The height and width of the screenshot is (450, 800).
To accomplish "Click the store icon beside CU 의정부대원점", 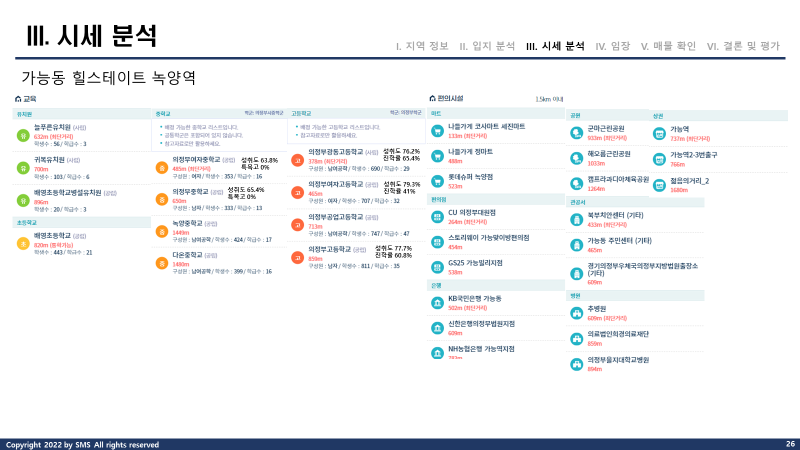I will pyautogui.click(x=437, y=217).
